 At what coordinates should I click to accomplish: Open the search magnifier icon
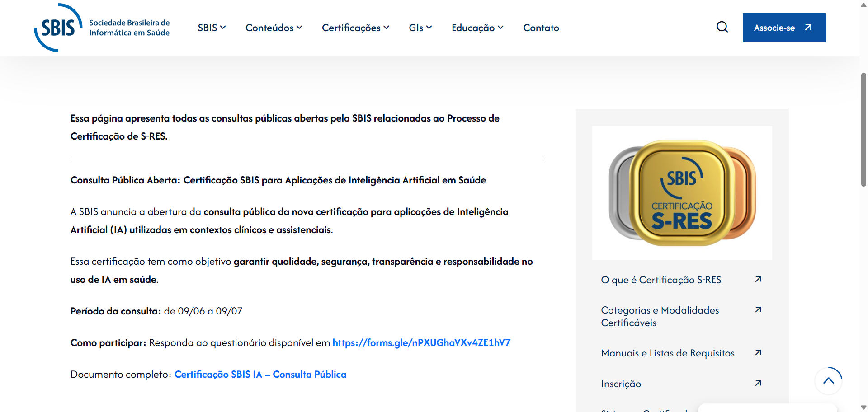tap(722, 27)
